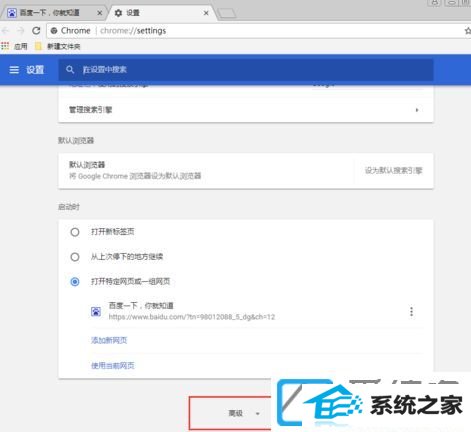Open the hamburger menu beside 设置
This screenshot has height=432, width=471.
click(x=14, y=70)
